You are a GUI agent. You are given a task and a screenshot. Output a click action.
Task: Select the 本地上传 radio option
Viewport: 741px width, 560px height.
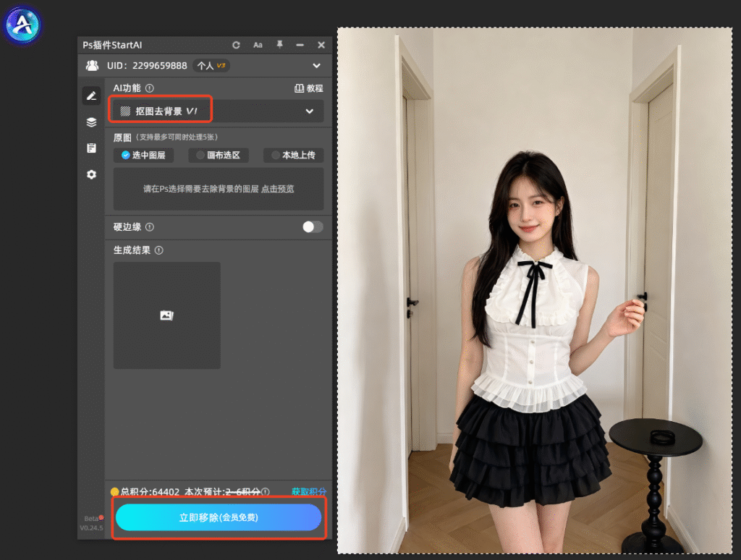(x=294, y=155)
